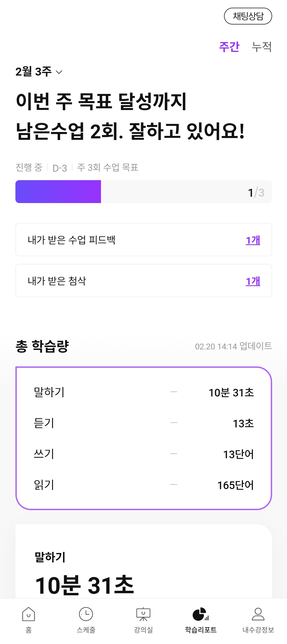This screenshot has width=287, height=644.
Task: Select the 말하기 row in 총 학습량
Action: [x=143, y=392]
